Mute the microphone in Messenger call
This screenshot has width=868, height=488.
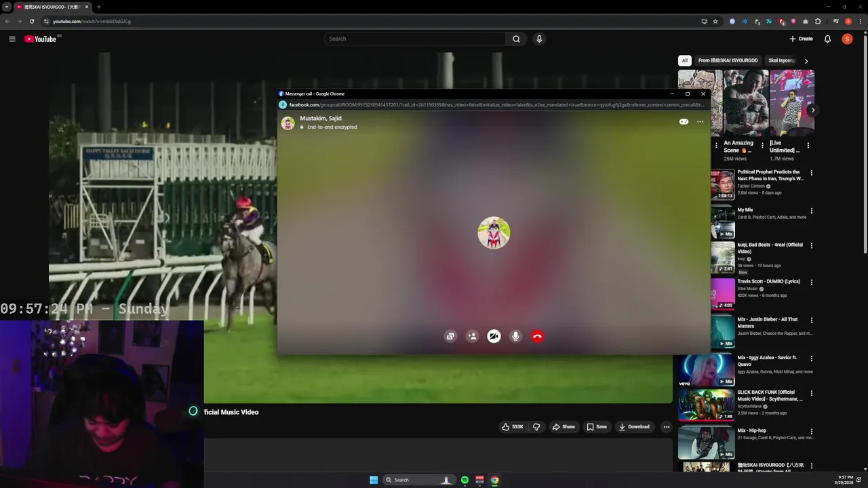515,336
